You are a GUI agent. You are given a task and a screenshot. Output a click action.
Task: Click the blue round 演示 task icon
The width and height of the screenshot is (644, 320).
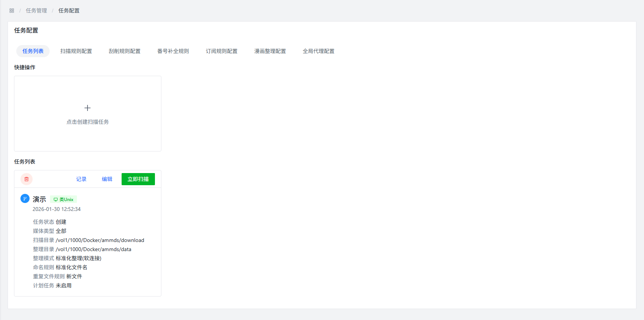25,198
